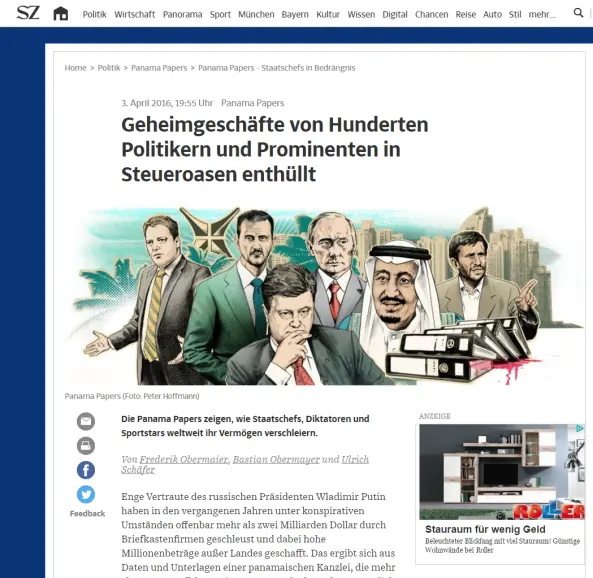Click Panama Papers breadcrumb link

[159, 68]
